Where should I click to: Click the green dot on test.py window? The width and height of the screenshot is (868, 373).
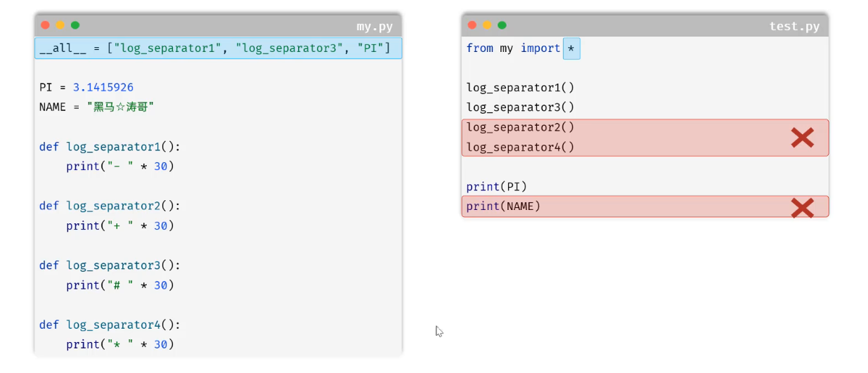pyautogui.click(x=502, y=25)
